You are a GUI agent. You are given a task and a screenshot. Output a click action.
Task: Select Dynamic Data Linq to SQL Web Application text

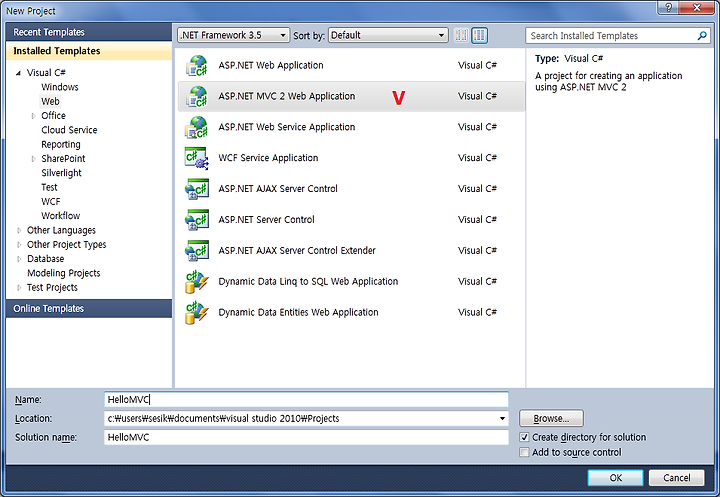[x=308, y=282]
